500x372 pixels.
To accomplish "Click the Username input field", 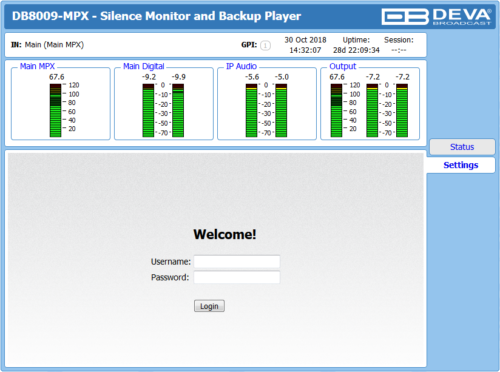I will coord(237,262).
